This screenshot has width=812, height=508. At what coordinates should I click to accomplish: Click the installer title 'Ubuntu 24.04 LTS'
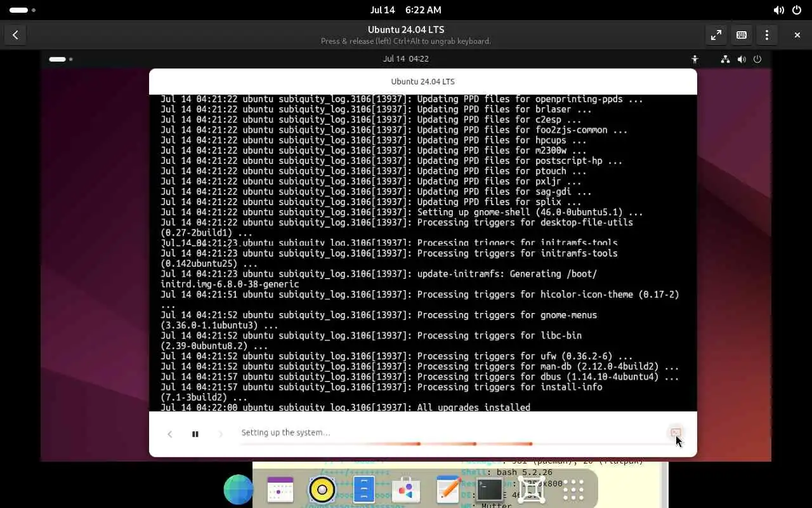[x=423, y=81]
